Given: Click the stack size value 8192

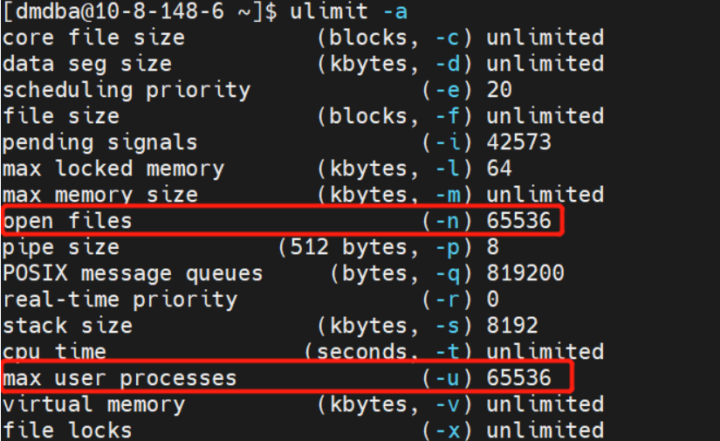Looking at the screenshot, I should coord(512,325).
